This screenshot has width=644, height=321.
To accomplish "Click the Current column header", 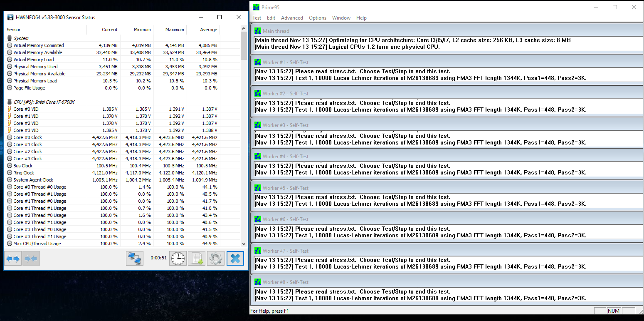I will (104, 30).
